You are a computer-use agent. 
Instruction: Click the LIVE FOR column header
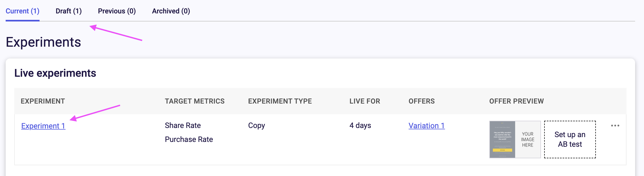(x=365, y=101)
